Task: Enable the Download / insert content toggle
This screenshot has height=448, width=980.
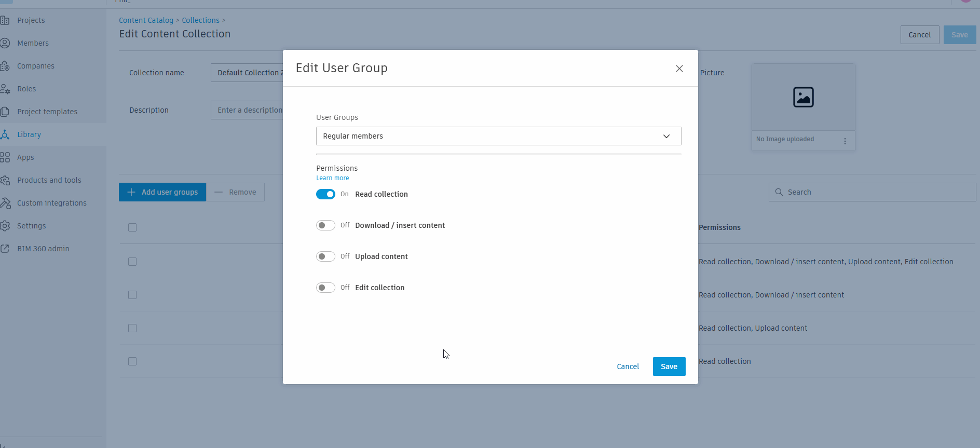Action: click(x=325, y=225)
